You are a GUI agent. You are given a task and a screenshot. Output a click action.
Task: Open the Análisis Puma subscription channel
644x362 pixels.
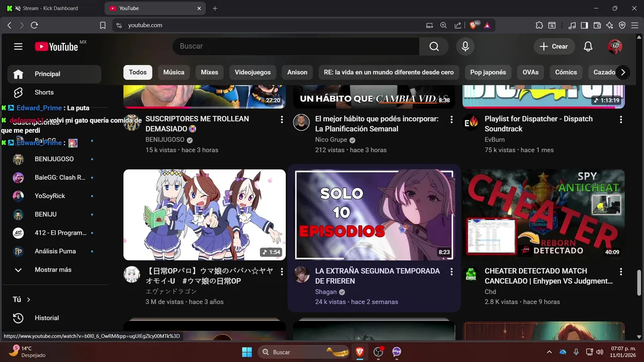(x=54, y=251)
